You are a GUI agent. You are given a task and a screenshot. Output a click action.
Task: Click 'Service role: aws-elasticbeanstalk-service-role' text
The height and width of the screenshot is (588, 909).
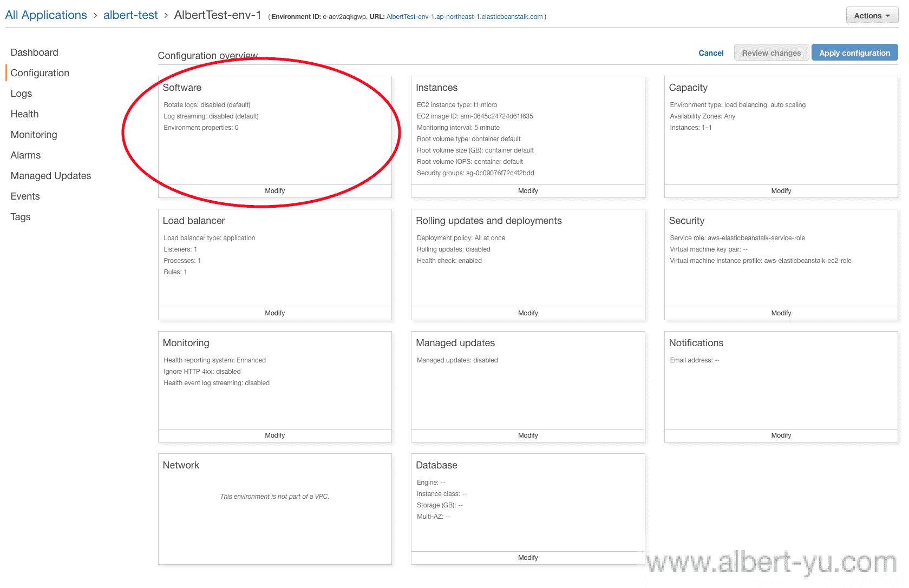tap(737, 238)
